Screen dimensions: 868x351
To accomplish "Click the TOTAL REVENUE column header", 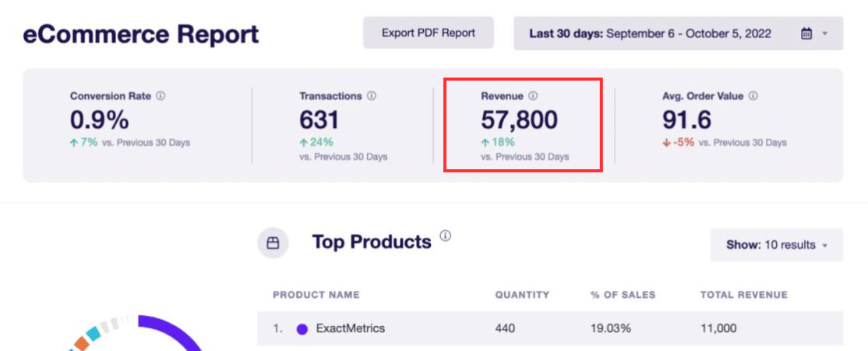I will 744,294.
